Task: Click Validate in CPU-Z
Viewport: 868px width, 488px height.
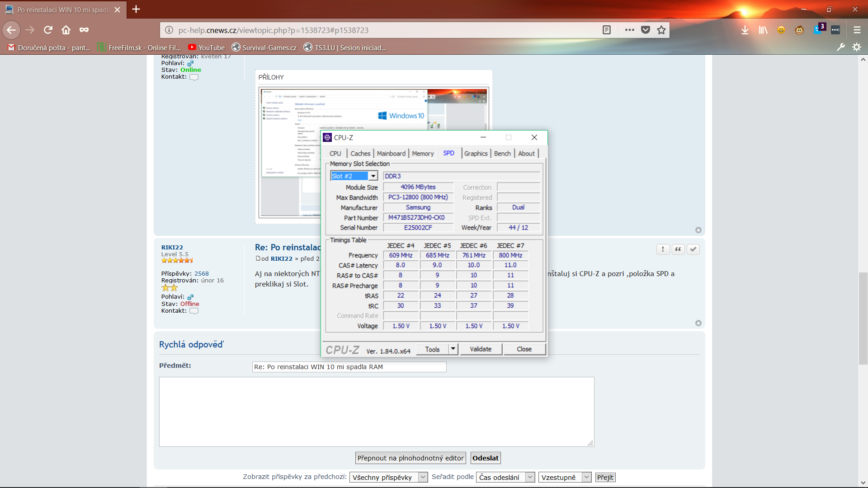Action: click(x=481, y=349)
